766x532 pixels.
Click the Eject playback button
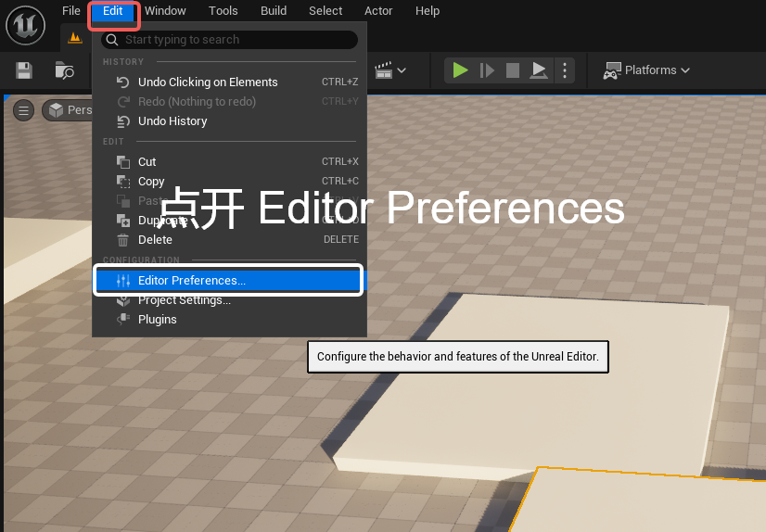click(539, 70)
